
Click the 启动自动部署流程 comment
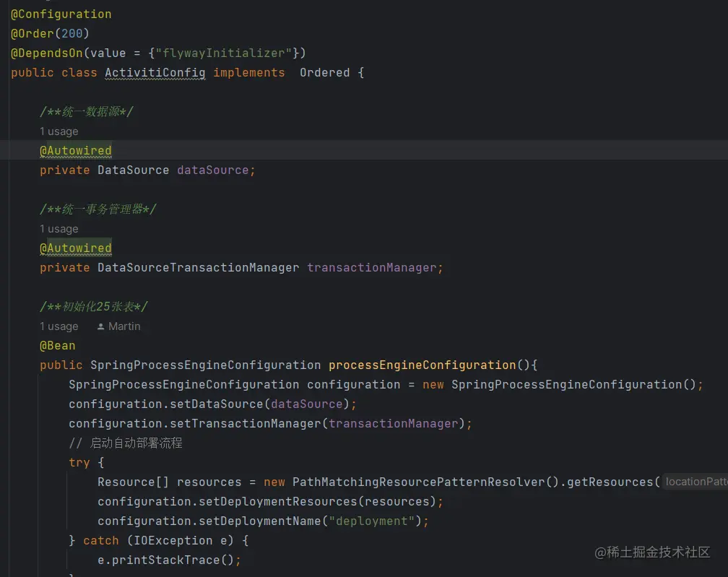126,443
